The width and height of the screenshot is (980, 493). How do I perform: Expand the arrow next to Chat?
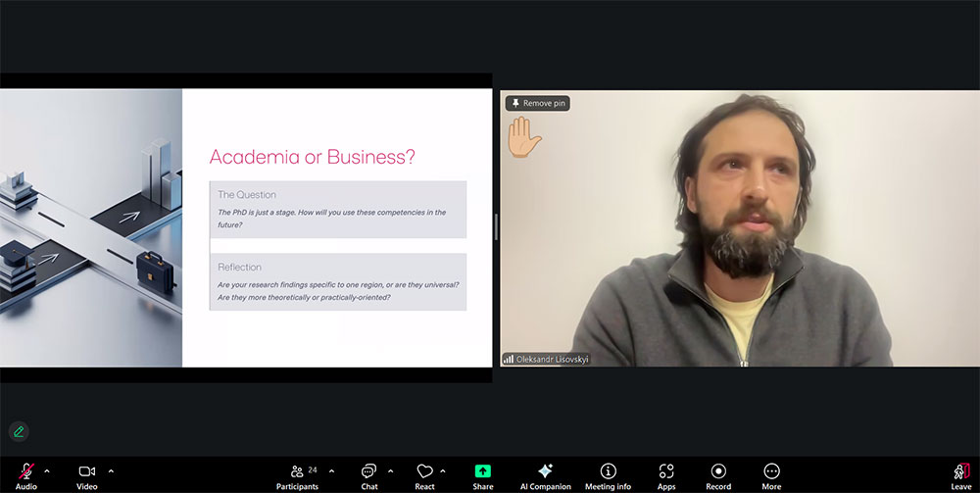pyautogui.click(x=391, y=470)
